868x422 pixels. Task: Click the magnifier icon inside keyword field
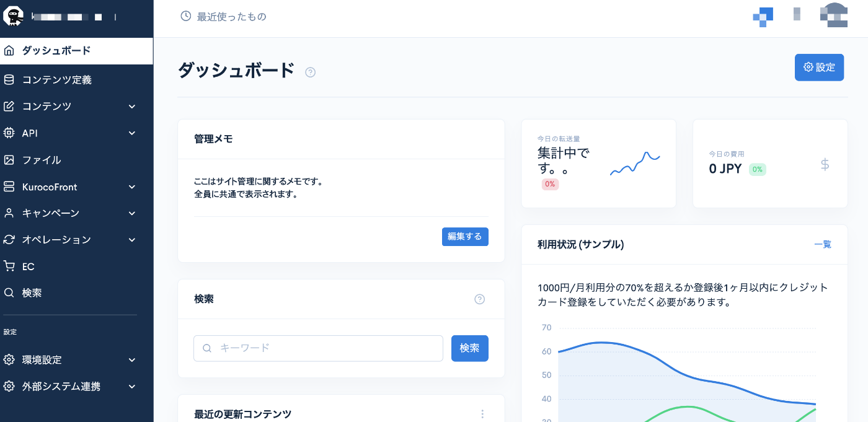point(207,348)
